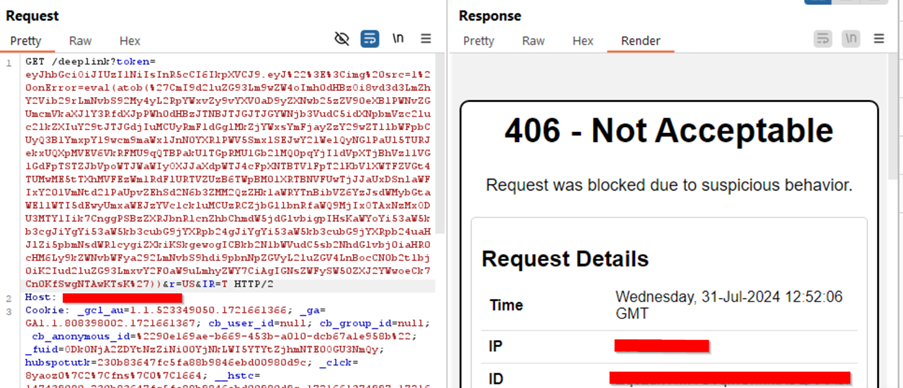The height and width of the screenshot is (388, 903).
Task: Toggle the greyed \n icon in Response panel
Action: [851, 39]
